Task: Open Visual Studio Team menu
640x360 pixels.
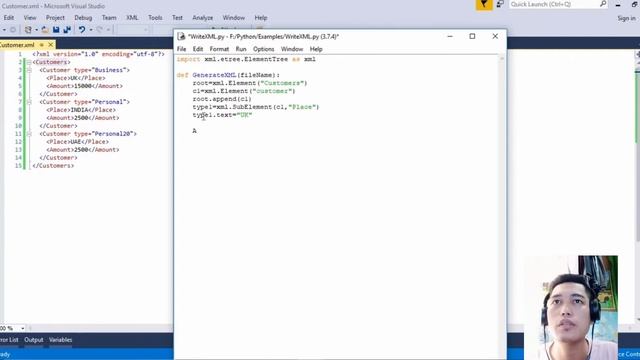Action: click(x=109, y=18)
